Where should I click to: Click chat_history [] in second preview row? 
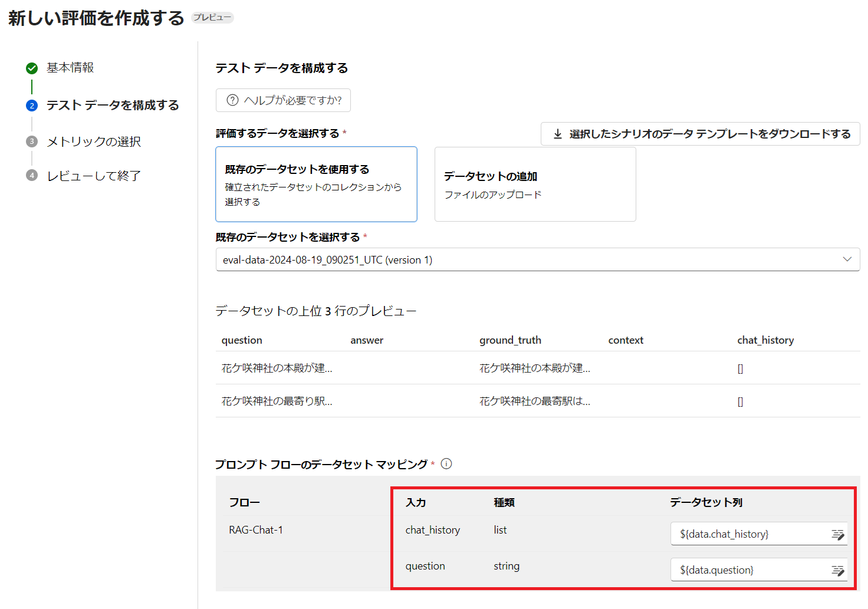(x=740, y=401)
